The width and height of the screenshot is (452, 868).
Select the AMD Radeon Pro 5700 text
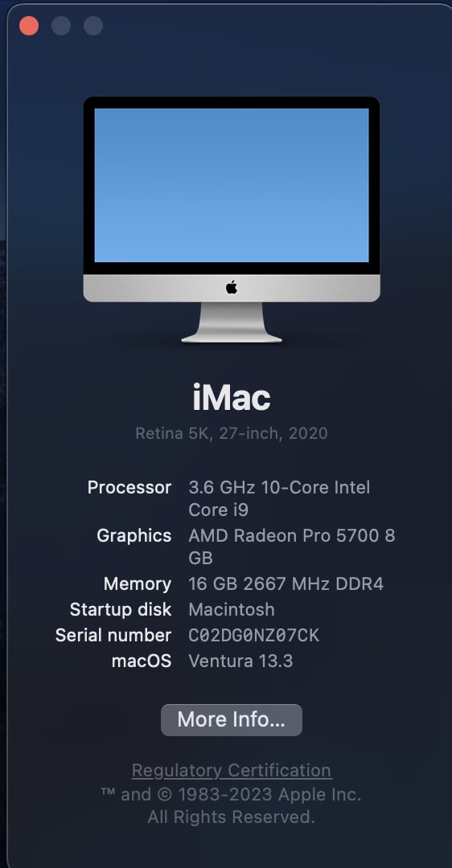pos(284,536)
